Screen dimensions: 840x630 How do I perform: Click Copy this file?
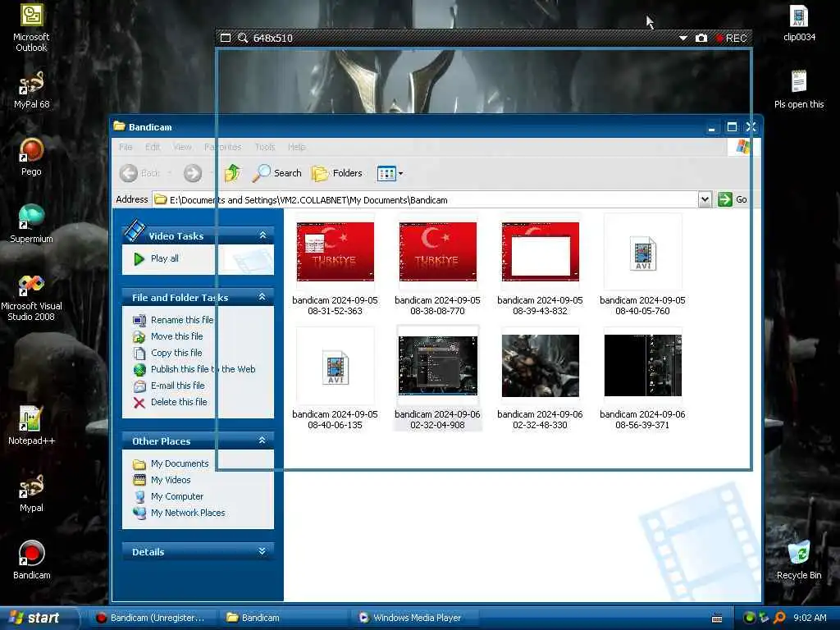point(176,353)
